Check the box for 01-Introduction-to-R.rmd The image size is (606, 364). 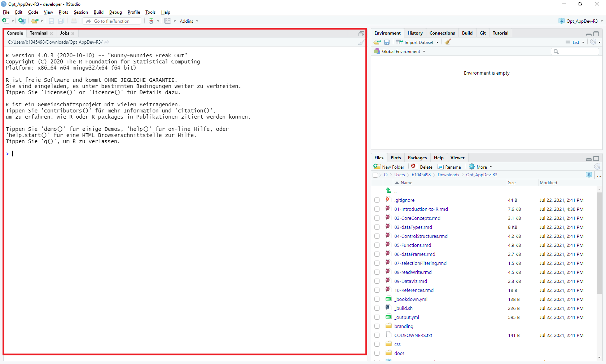click(377, 209)
